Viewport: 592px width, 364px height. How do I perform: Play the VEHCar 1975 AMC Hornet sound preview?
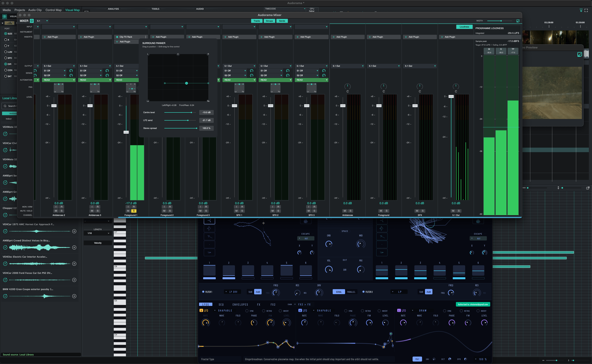5,231
